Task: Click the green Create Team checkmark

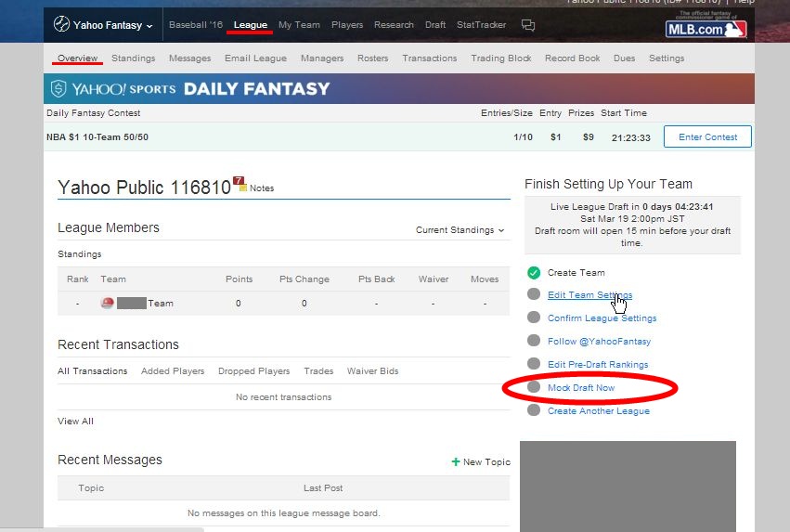Action: click(534, 273)
